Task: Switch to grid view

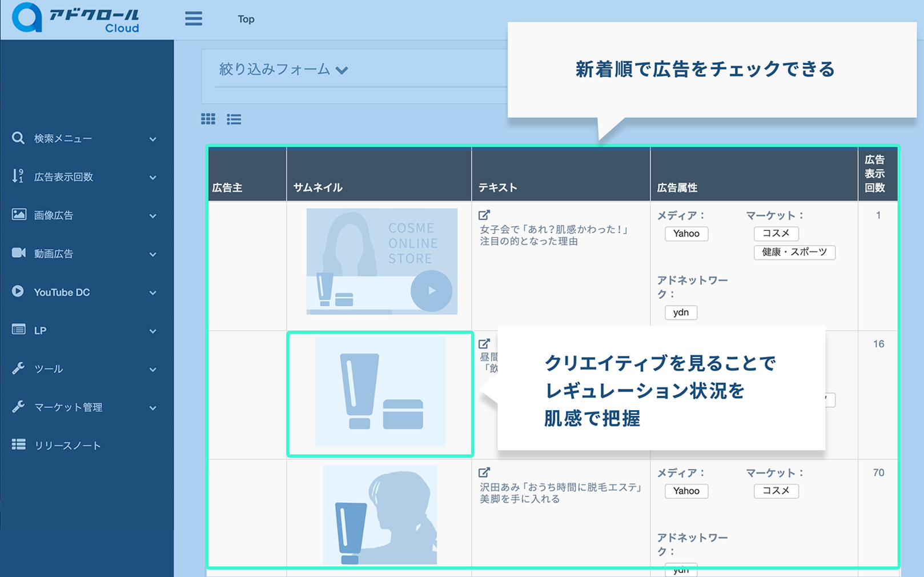Action: click(x=208, y=119)
